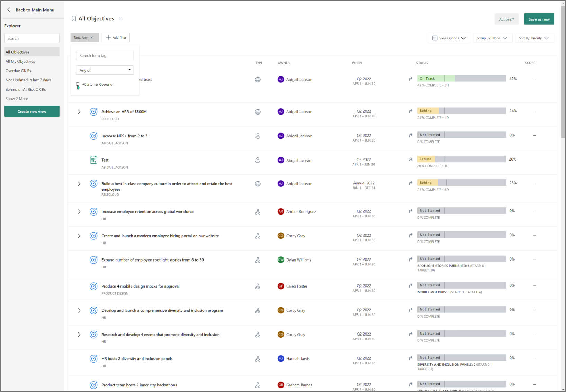Image resolution: width=566 pixels, height=392 pixels.
Task: Click the Add filter button
Action: pos(116,37)
